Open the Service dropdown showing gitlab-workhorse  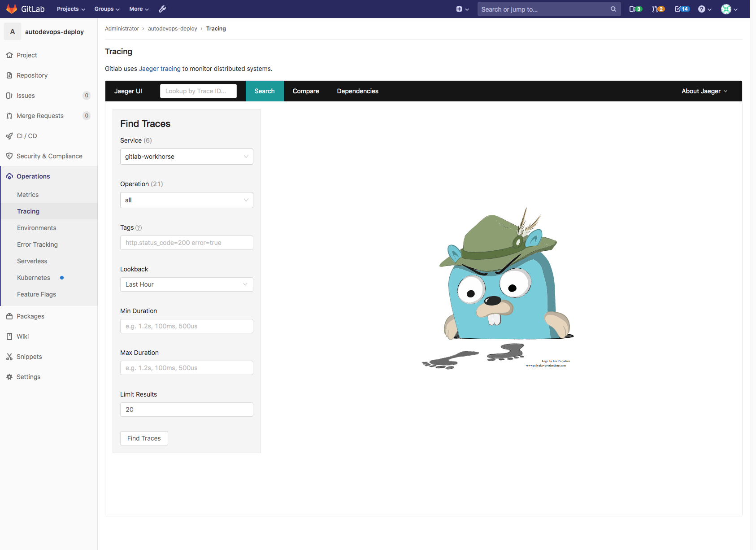tap(187, 157)
